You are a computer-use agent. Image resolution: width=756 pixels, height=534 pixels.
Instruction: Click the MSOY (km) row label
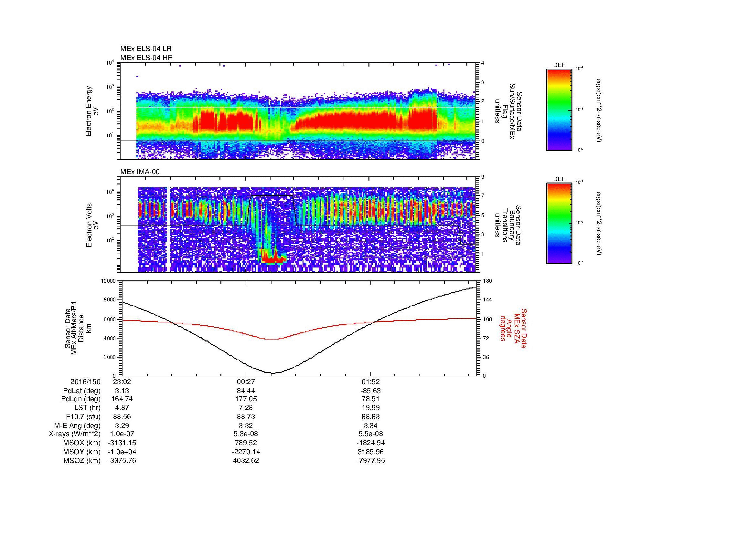tap(82, 452)
